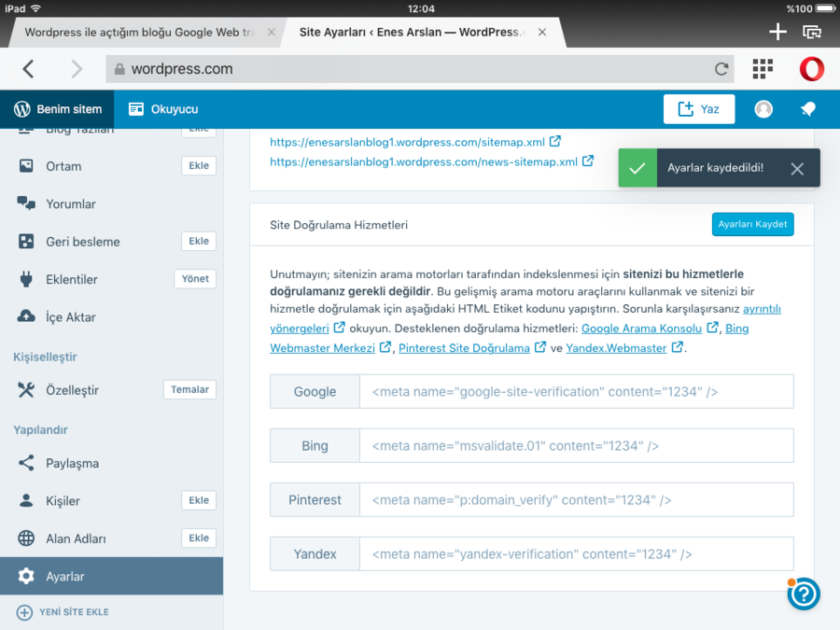Viewport: 840px width, 630px height.
Task: Click the Ayarları Kaydet button
Action: [752, 224]
